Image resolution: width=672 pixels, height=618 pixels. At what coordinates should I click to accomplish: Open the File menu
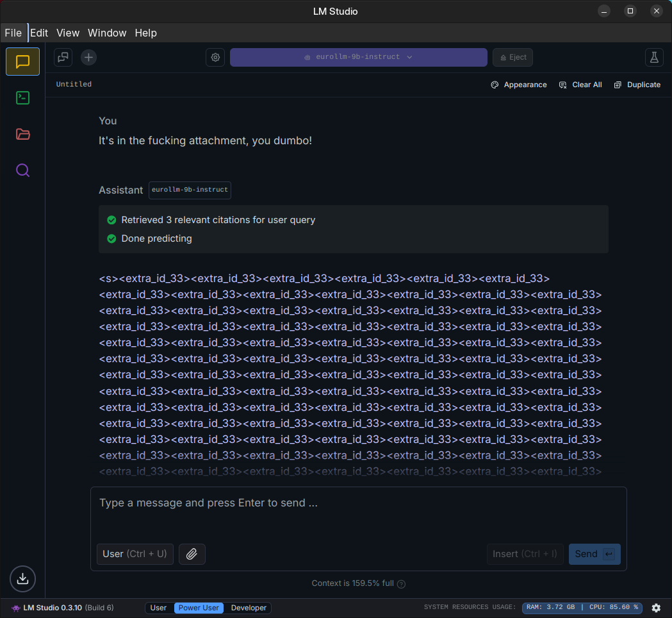click(13, 33)
